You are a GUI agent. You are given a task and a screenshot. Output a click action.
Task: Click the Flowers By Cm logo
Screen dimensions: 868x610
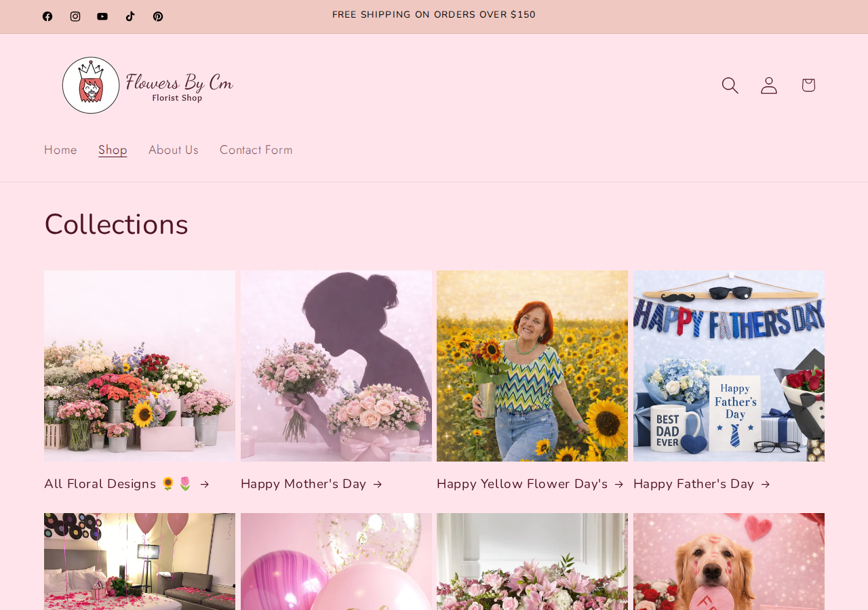point(147,85)
